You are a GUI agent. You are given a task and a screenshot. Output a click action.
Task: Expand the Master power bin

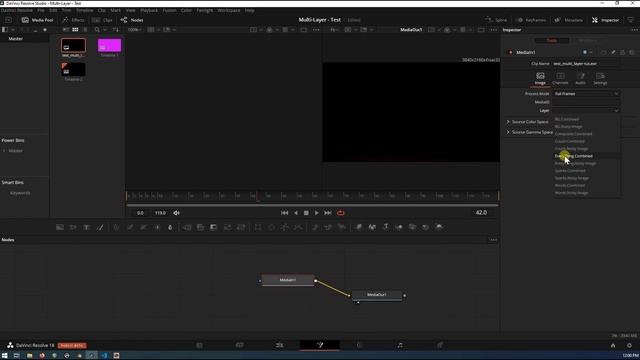[4, 151]
